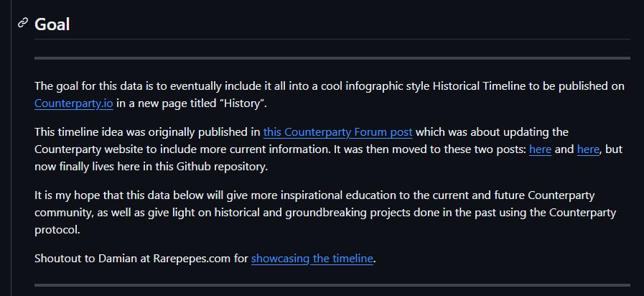Follow the second 'here' link after 'and'

588,149
